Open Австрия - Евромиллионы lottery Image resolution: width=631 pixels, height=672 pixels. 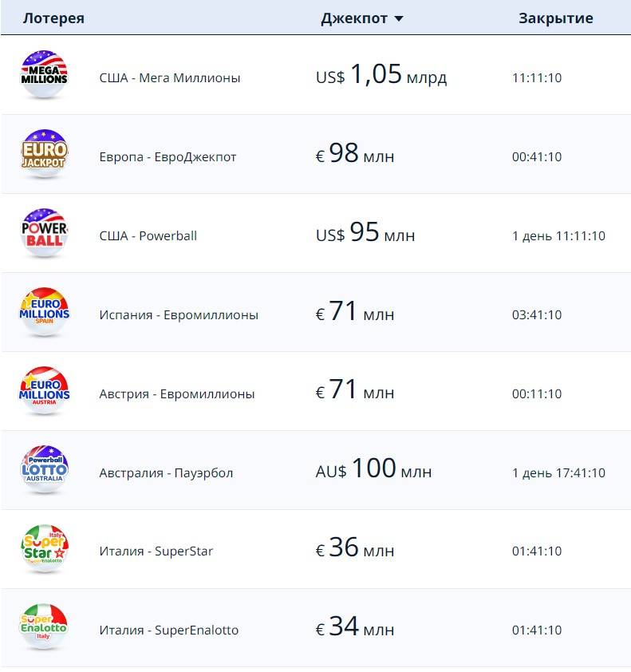tap(177, 394)
